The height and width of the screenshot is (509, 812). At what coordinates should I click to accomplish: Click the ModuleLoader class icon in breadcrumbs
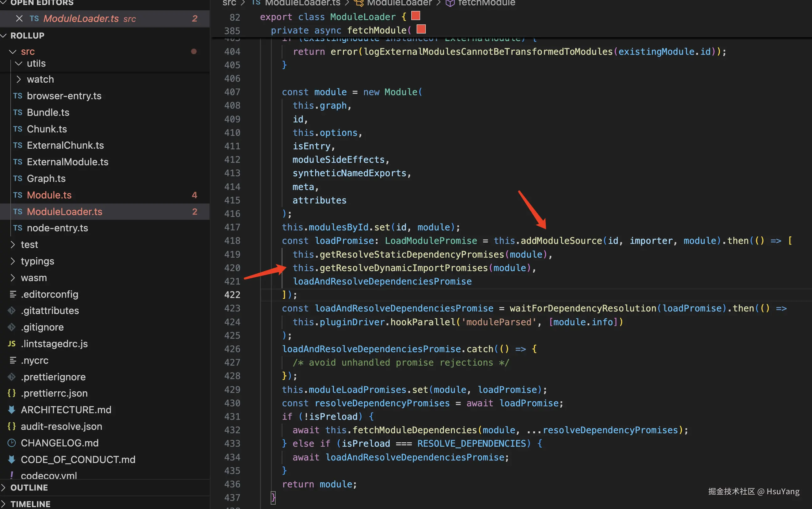359,3
